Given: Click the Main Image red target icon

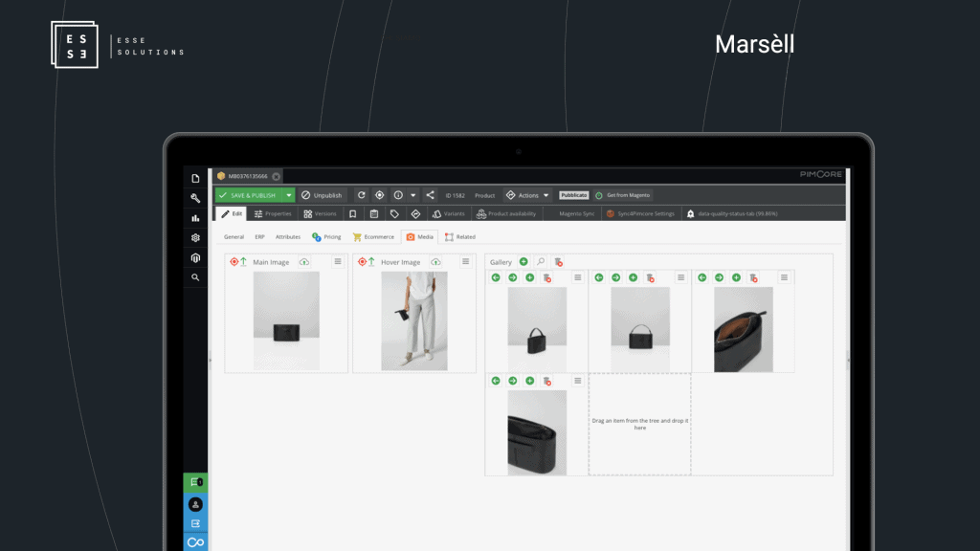Looking at the screenshot, I should pos(234,262).
